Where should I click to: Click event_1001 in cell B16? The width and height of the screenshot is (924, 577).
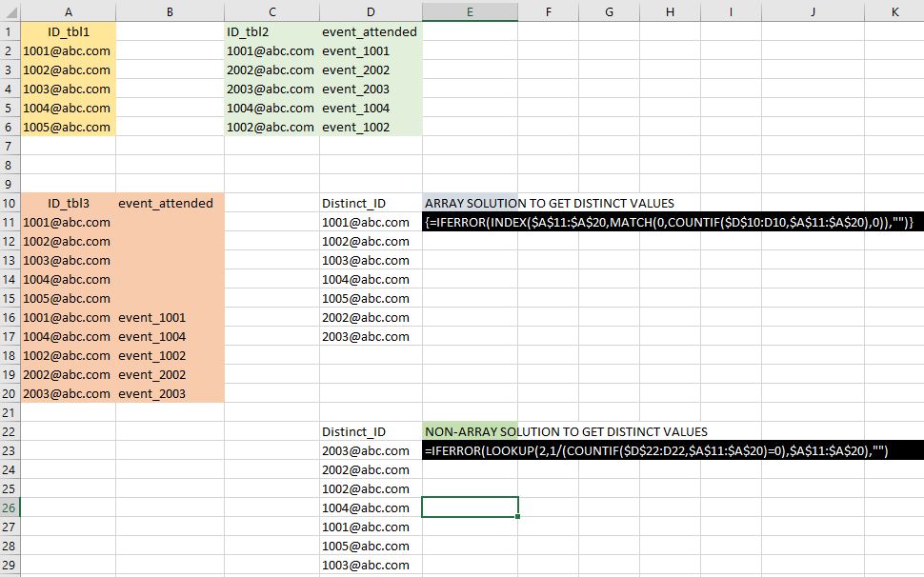170,317
